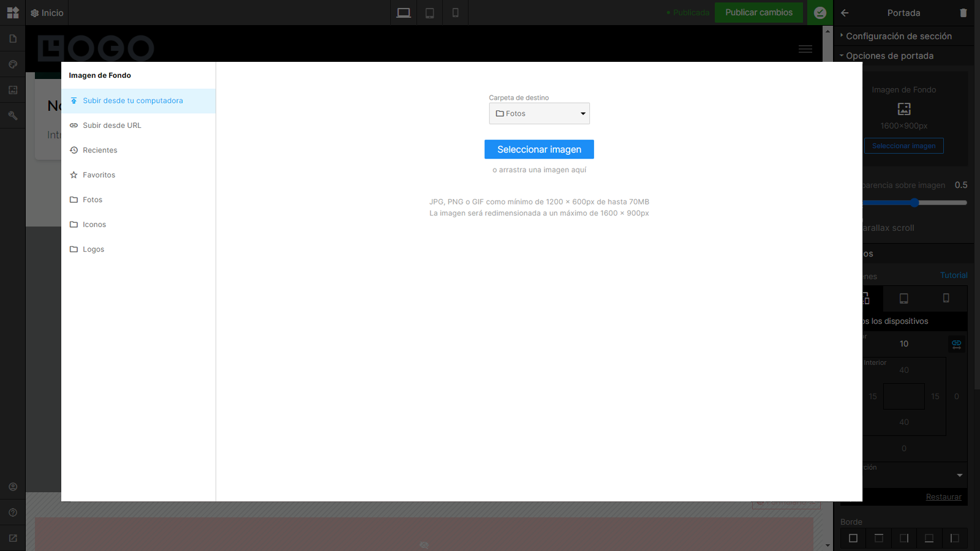Go back with the panel arrow icon

845,13
